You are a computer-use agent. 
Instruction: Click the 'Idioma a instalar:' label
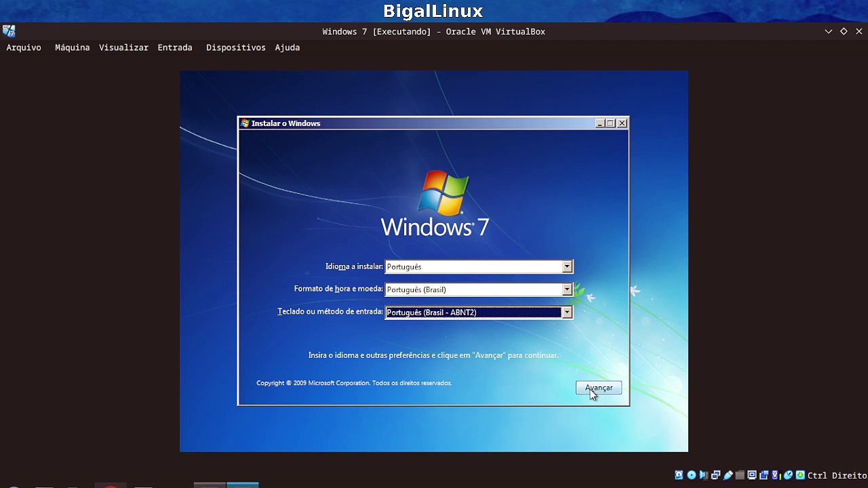(x=354, y=267)
